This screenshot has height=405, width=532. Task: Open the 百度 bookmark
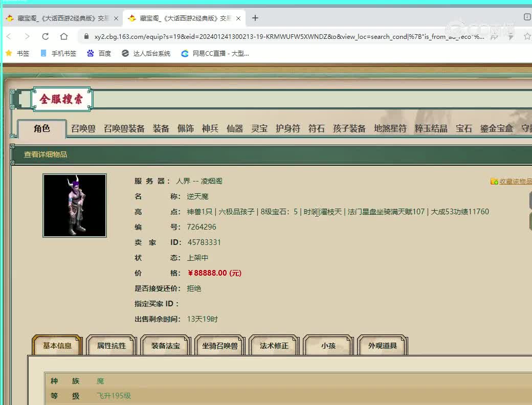99,53
